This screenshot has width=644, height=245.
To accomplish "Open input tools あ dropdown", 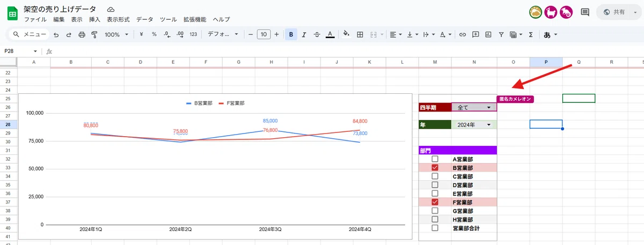I will pos(551,34).
